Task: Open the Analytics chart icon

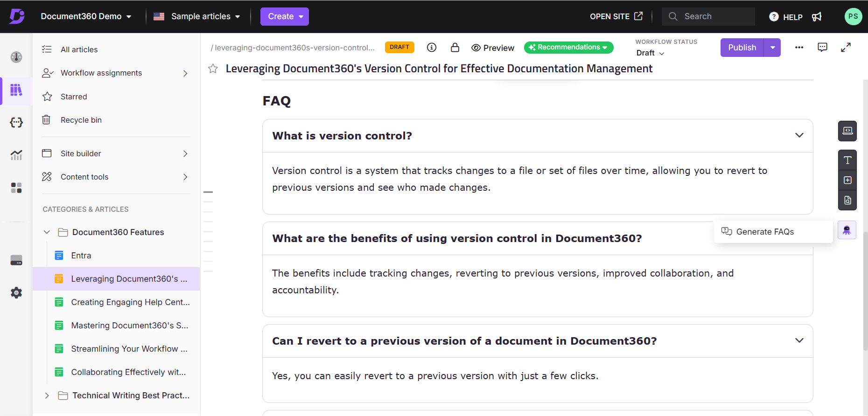Action: (x=16, y=155)
